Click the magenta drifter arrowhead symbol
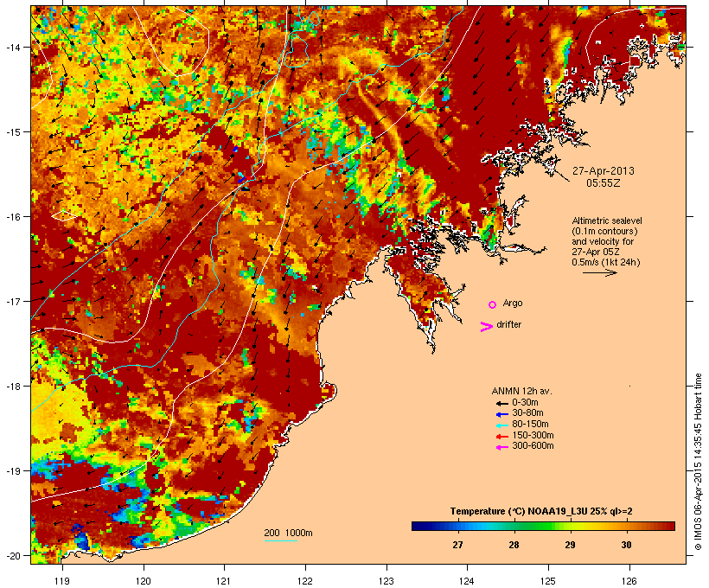The width and height of the screenshot is (709, 588). (x=486, y=327)
